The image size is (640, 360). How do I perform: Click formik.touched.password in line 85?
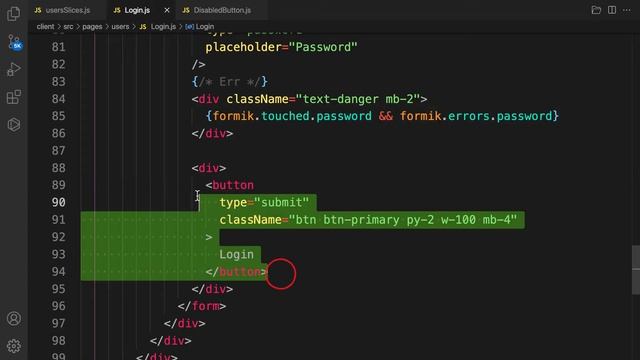point(292,116)
